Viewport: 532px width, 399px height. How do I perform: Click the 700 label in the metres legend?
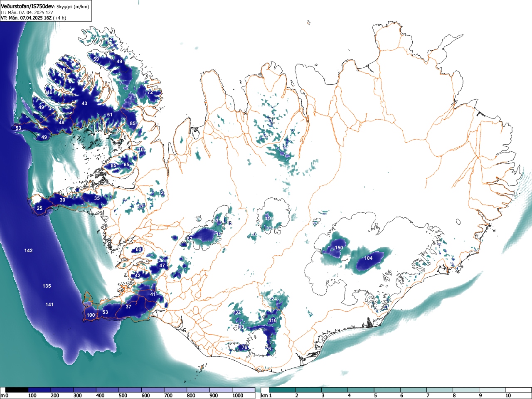[168, 396]
